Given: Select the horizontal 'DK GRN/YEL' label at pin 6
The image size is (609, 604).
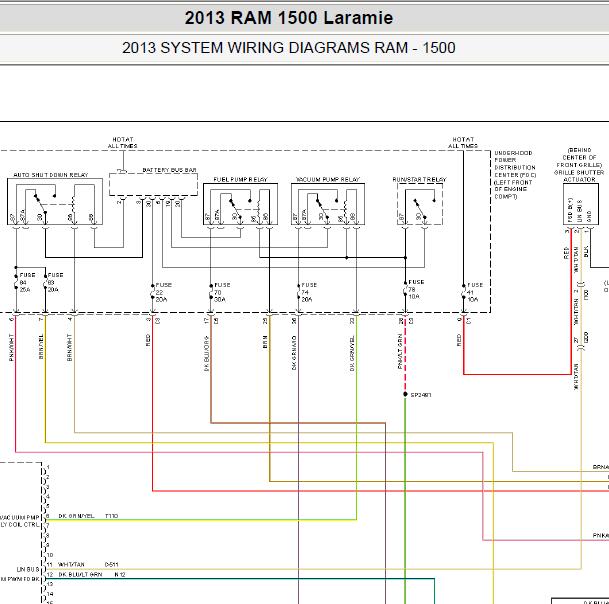Looking at the screenshot, I should (76, 516).
